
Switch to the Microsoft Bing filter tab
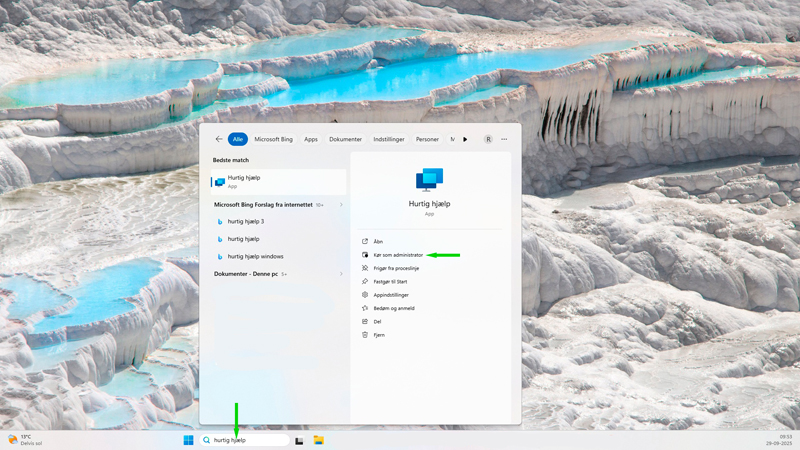pos(273,139)
